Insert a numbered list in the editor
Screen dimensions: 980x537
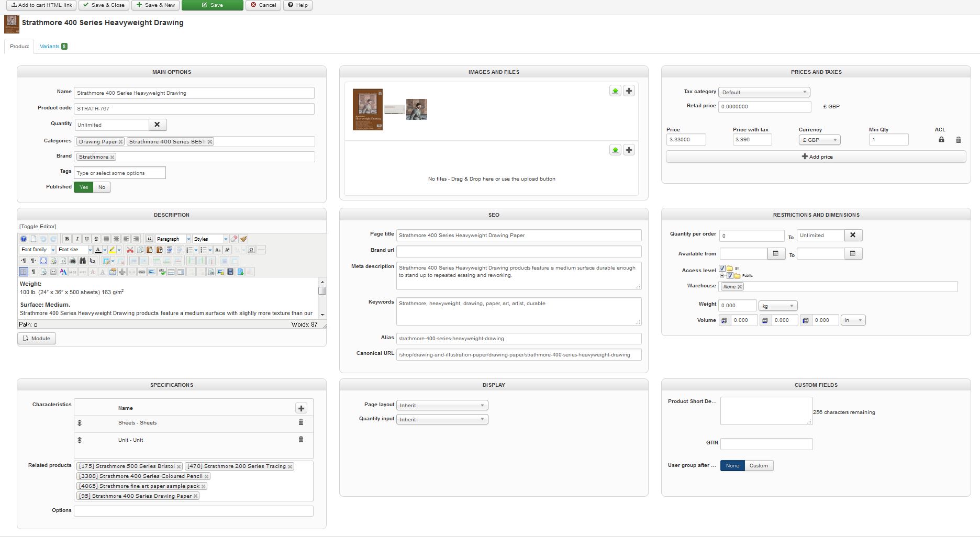click(190, 250)
